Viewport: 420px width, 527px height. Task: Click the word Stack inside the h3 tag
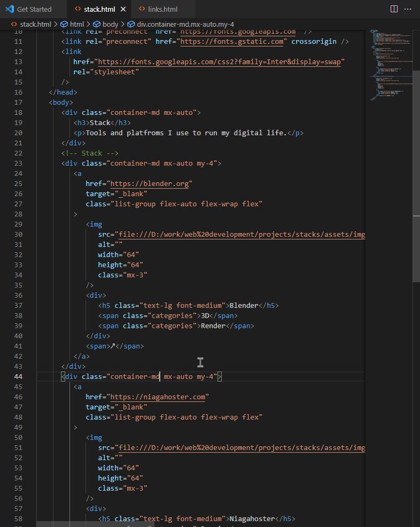pyautogui.click(x=100, y=123)
